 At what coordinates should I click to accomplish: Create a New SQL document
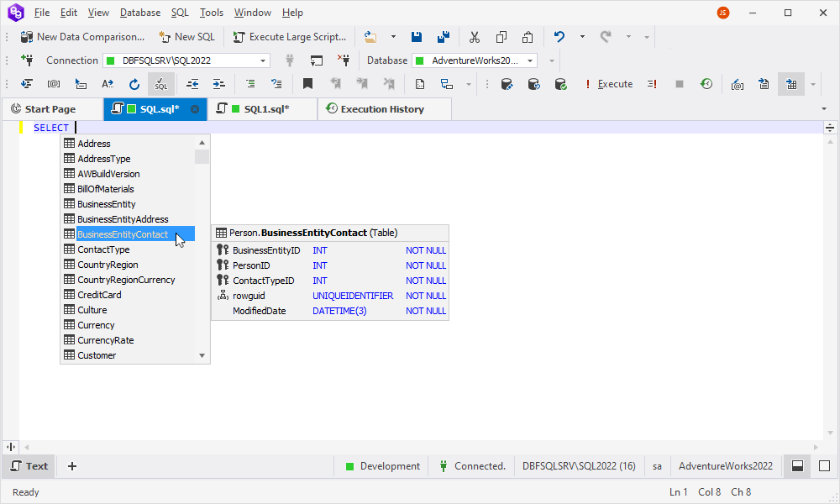tap(187, 37)
